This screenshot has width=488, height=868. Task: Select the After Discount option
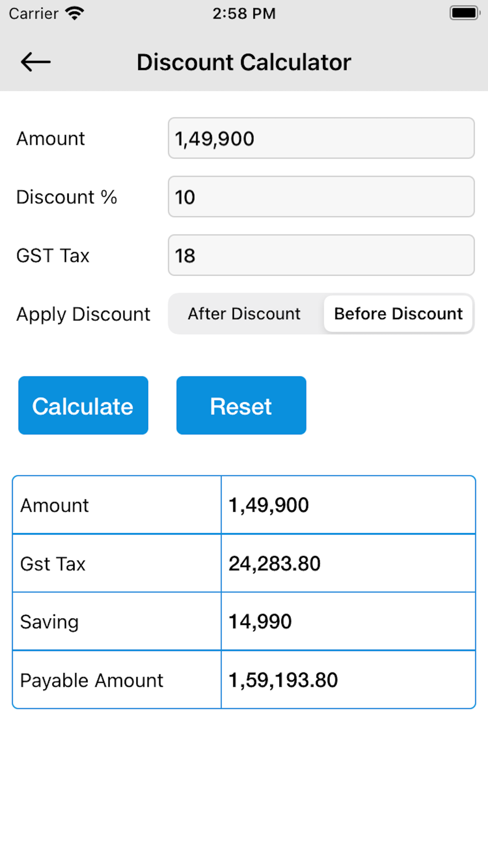point(244,314)
